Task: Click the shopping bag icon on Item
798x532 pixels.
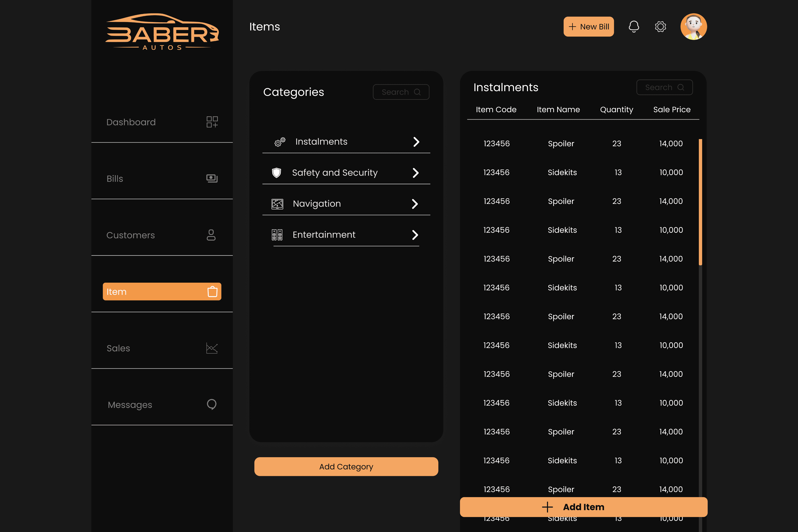Action: click(x=212, y=291)
